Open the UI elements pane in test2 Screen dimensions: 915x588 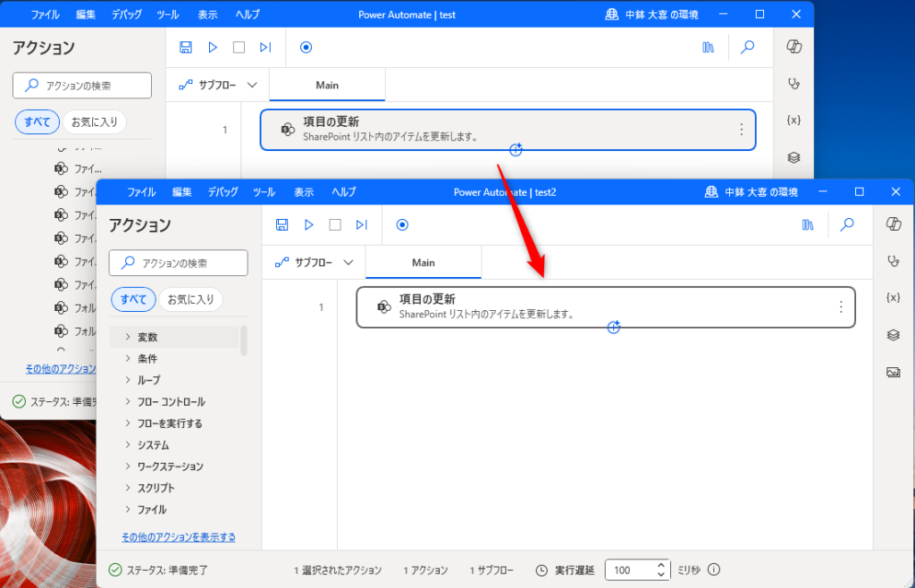click(894, 335)
